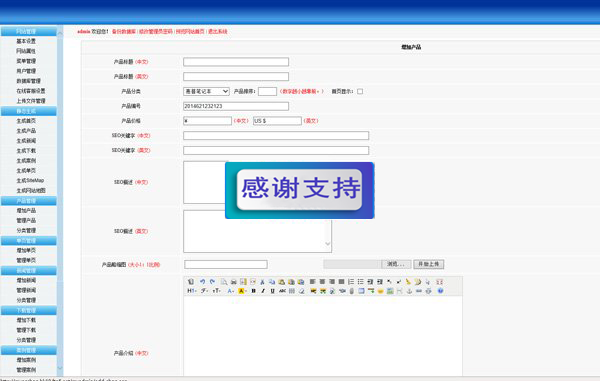Click the 退出系统 logout link
This screenshot has height=381, width=600.
(x=218, y=31)
